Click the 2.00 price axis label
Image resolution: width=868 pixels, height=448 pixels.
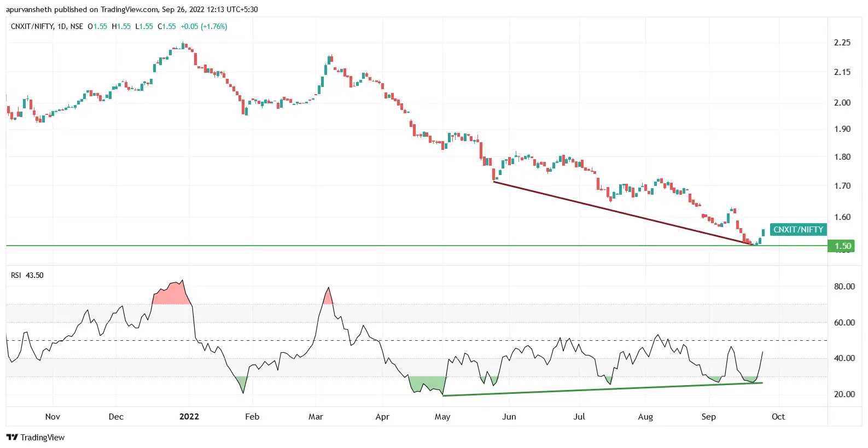842,103
